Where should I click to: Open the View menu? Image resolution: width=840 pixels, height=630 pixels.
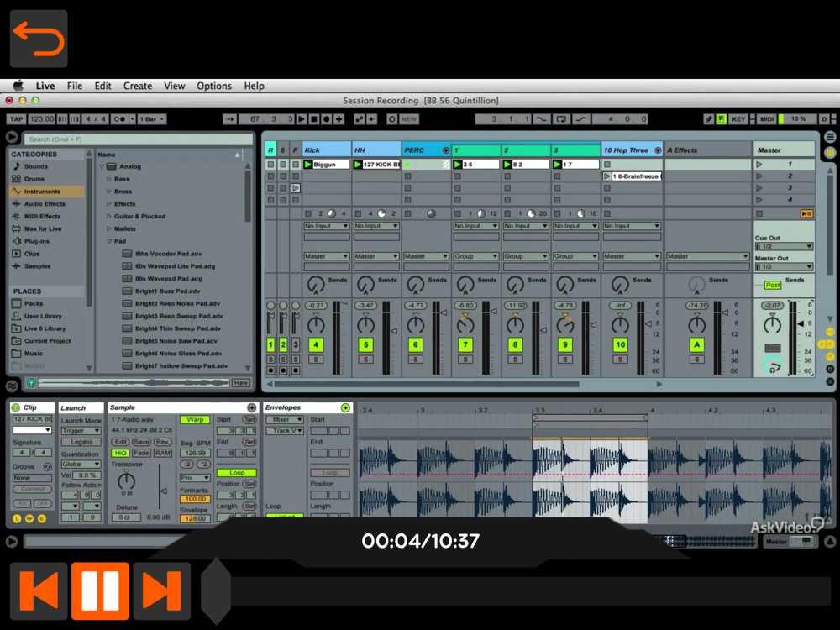[x=174, y=86]
